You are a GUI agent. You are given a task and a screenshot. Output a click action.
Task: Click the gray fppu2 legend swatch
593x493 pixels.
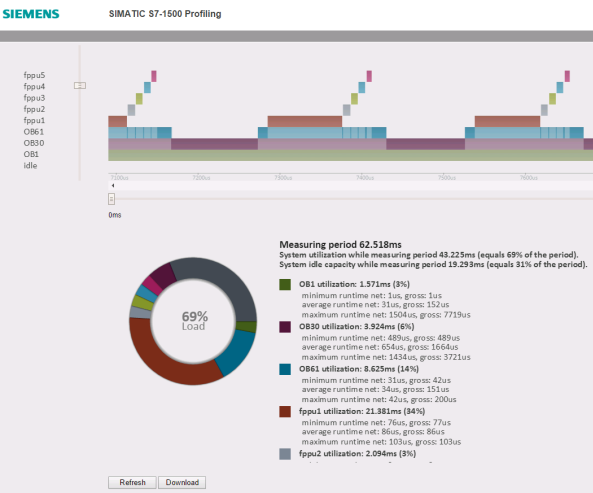pyautogui.click(x=285, y=454)
